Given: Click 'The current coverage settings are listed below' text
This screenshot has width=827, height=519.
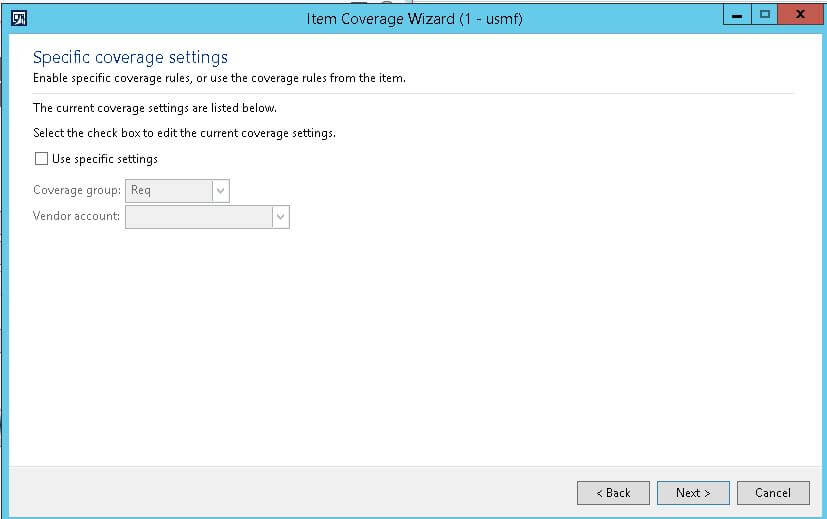Looking at the screenshot, I should 154,108.
